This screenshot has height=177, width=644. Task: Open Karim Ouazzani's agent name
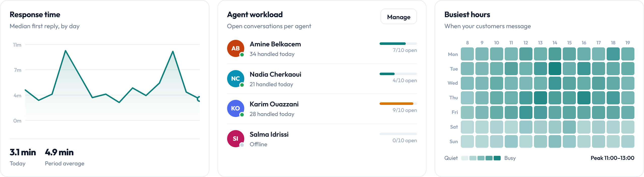(x=274, y=104)
